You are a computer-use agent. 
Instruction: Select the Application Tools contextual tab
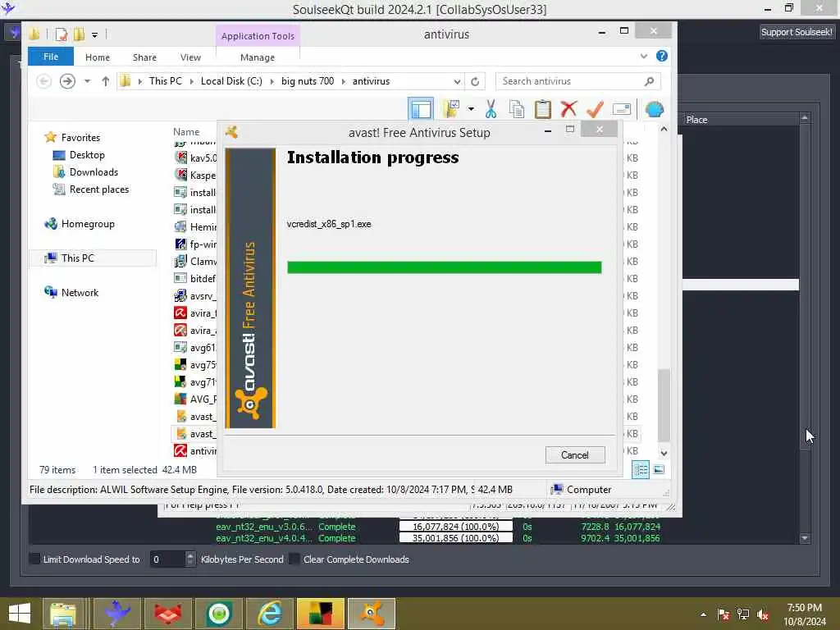click(x=258, y=36)
